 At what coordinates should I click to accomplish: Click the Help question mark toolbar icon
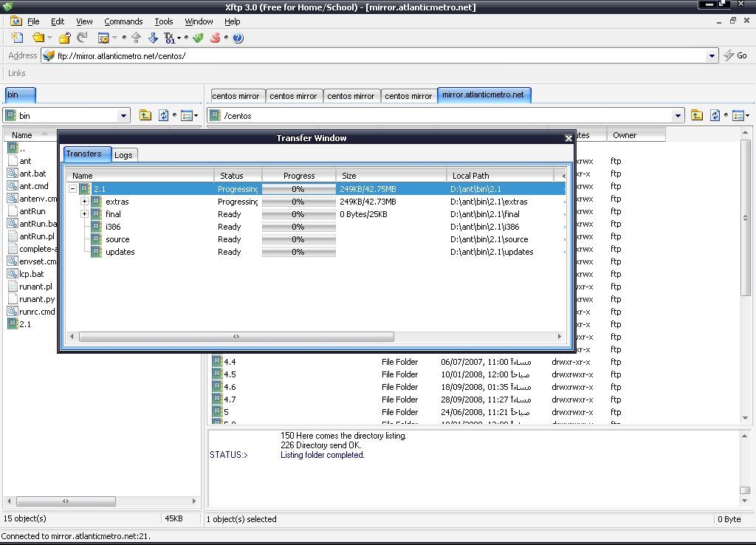tap(237, 38)
